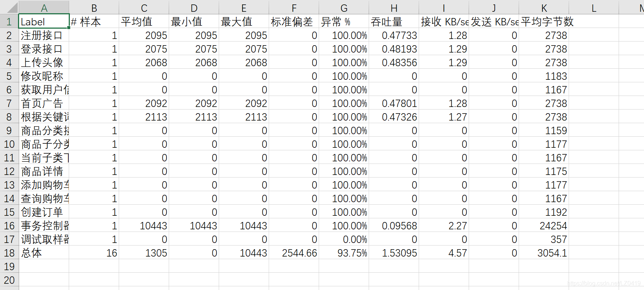Click throughput value 0.48193

click(x=394, y=49)
